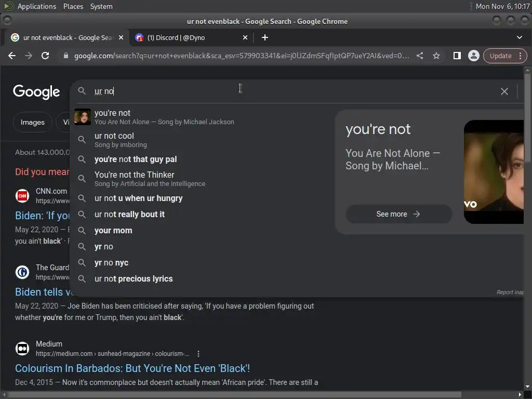Click search icon beside yr no nyc
This screenshot has height=399, width=532.
(82, 262)
